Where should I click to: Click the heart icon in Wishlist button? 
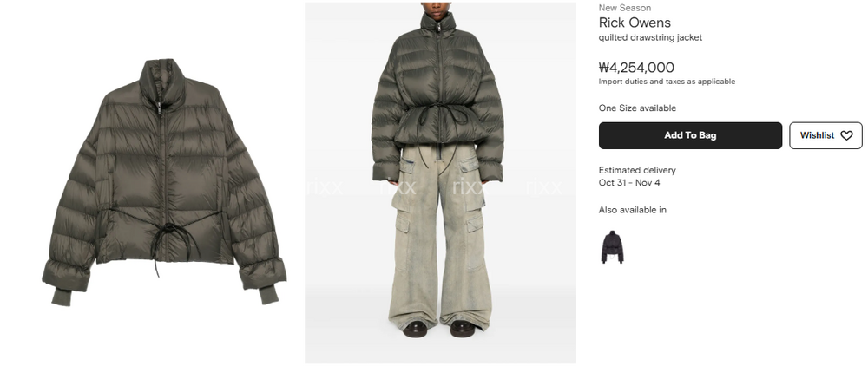coord(846,135)
